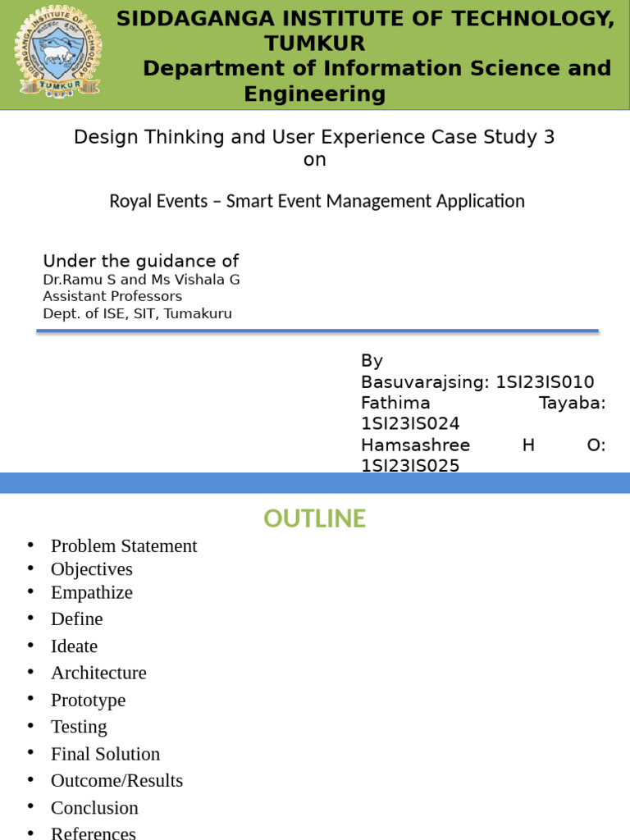Image resolution: width=630 pixels, height=840 pixels.
Task: Click the 'Final Solution' bullet item
Action: click(x=106, y=755)
